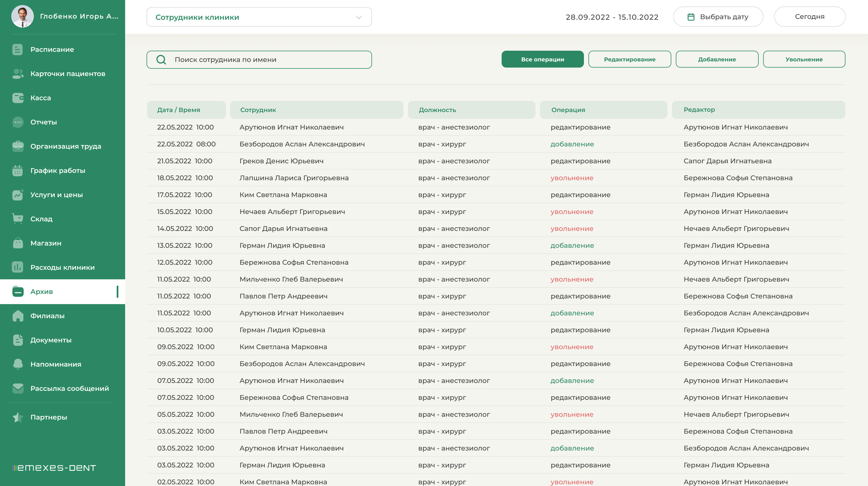Filter by Увольнение operations
Screen dimensions: 868x486
[x=804, y=59]
